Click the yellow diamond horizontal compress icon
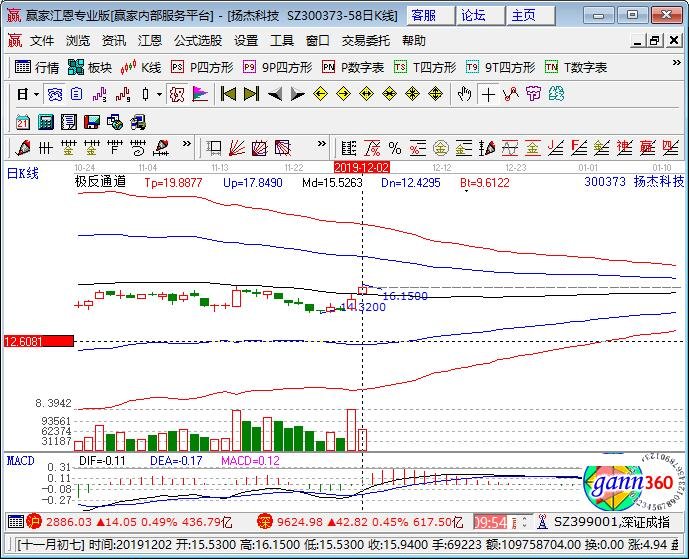The width and height of the screenshot is (689, 559). pyautogui.click(x=389, y=94)
